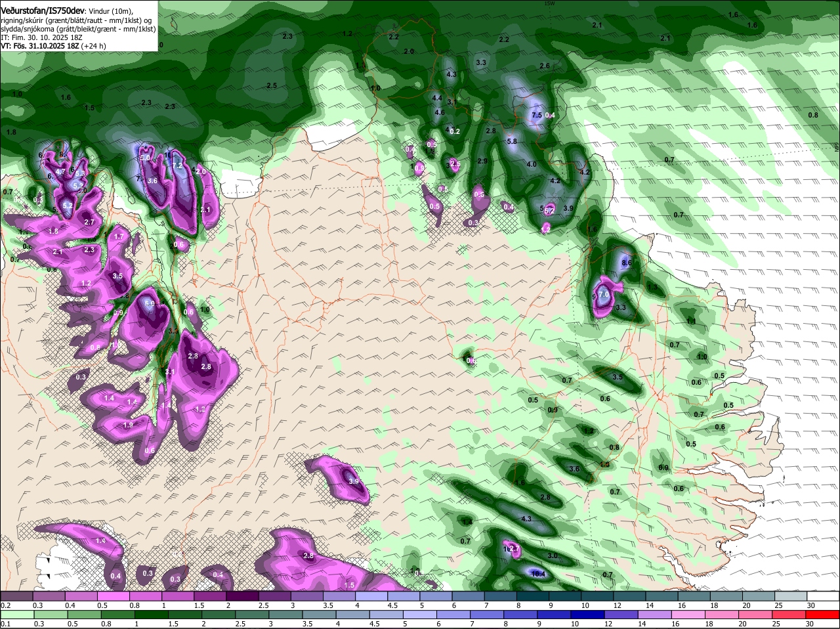Select the '7.5' precipitation value on map
This screenshot has height=629, width=840.
pos(536,116)
